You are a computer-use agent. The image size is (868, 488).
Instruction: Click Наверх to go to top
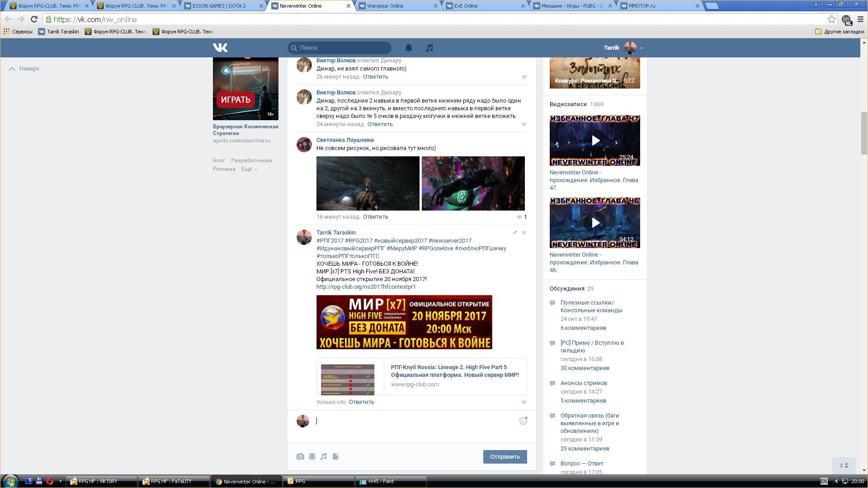[24, 69]
